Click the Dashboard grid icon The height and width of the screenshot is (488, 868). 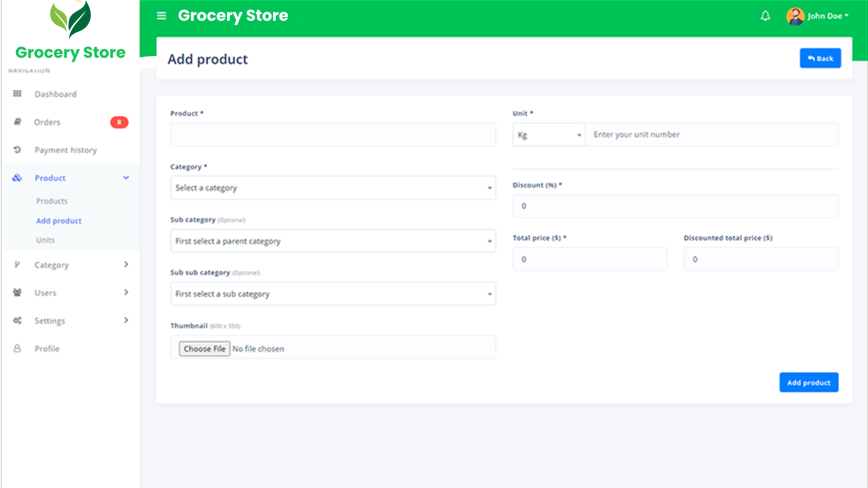[x=17, y=94]
